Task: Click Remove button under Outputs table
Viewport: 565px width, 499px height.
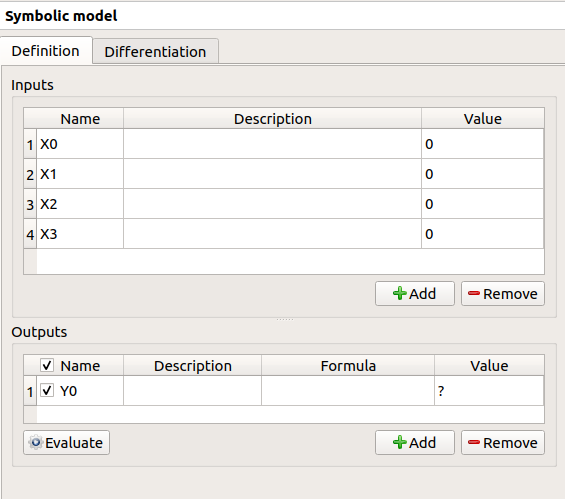Action: click(503, 442)
